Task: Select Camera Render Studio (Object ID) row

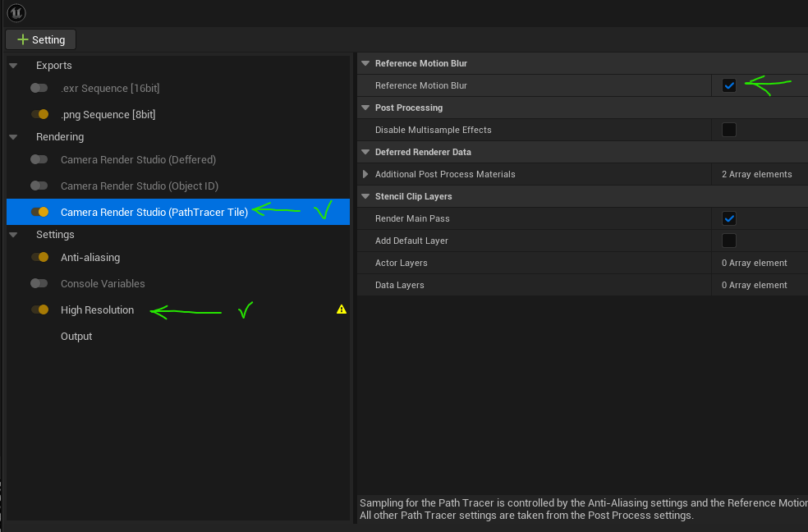Action: point(178,186)
